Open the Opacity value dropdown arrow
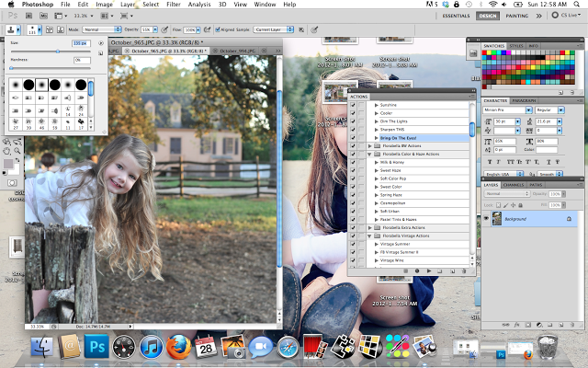 (155, 29)
